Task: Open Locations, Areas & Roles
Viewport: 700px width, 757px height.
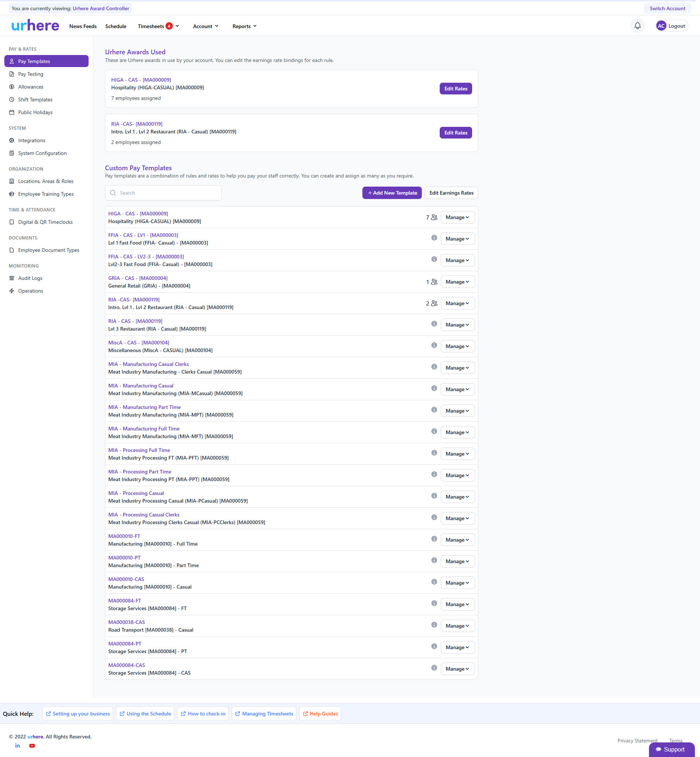Action: click(x=46, y=182)
